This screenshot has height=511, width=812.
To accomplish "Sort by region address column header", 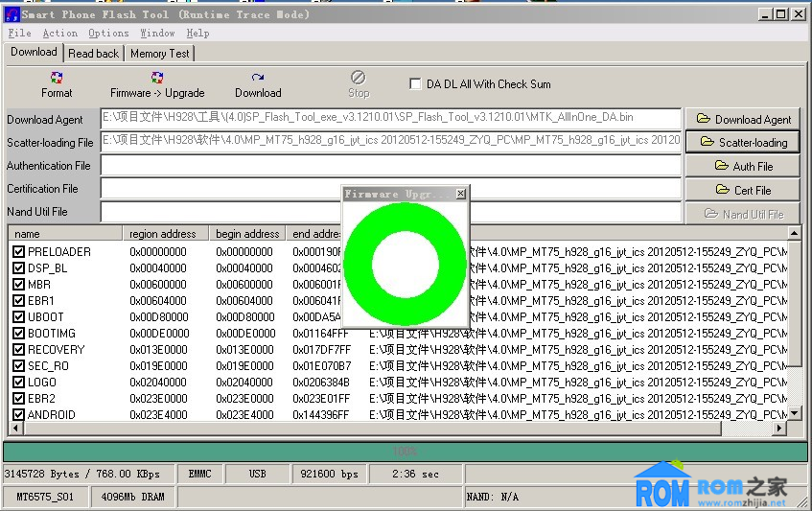I will pyautogui.click(x=163, y=234).
